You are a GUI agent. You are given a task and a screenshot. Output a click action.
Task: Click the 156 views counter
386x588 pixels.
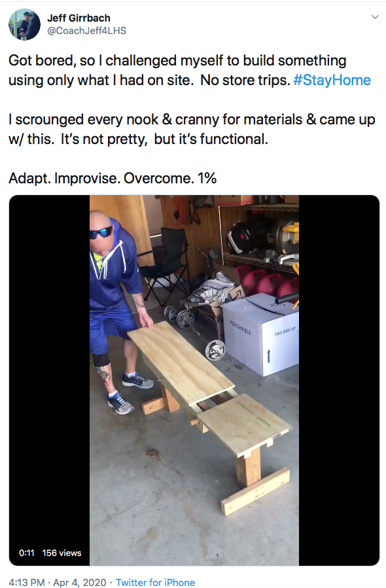[x=62, y=553]
